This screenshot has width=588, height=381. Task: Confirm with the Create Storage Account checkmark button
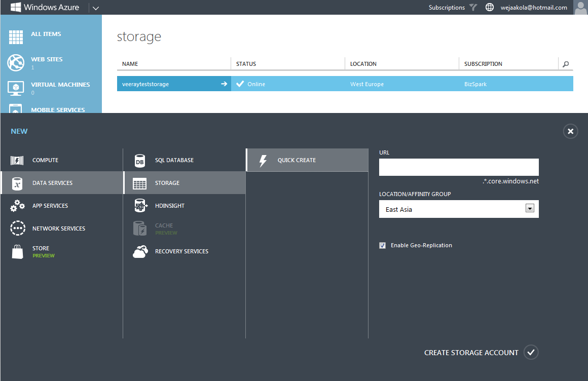[x=531, y=352]
